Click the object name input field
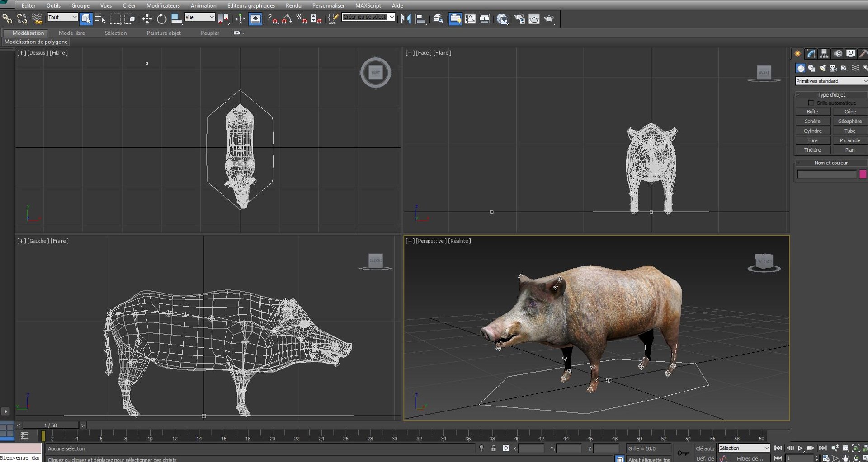Image resolution: width=868 pixels, height=462 pixels. (x=826, y=174)
